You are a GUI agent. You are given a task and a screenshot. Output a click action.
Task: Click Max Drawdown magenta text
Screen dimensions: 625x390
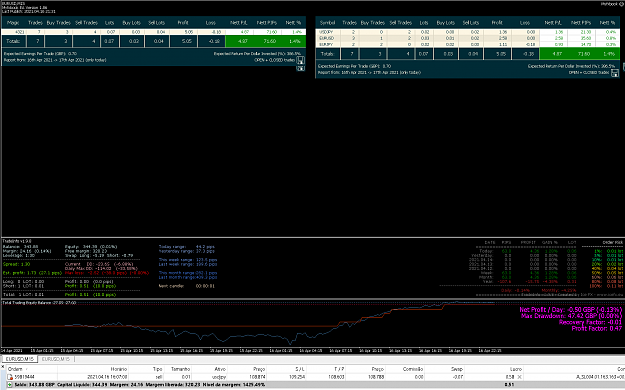(x=572, y=316)
